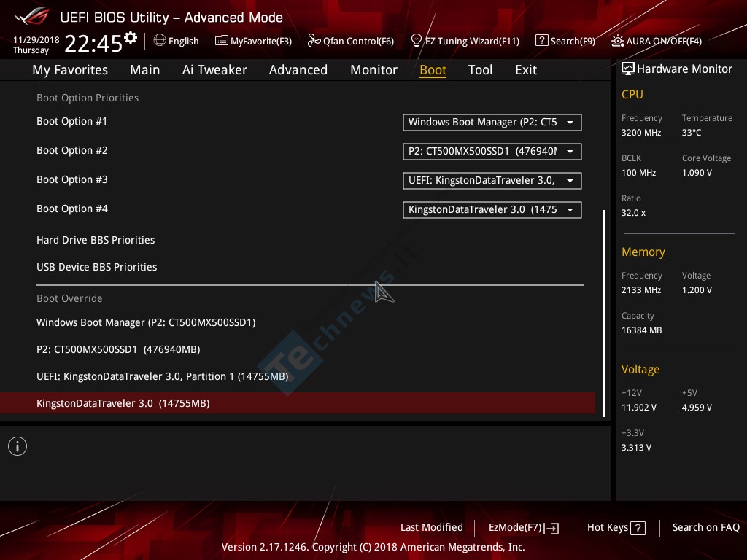747x560 pixels.
Task: Open the Boot Option #2 dropdown
Action: click(x=492, y=152)
